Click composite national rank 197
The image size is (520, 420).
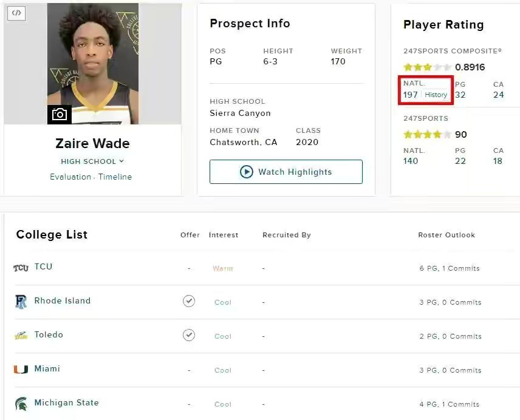[x=411, y=95]
